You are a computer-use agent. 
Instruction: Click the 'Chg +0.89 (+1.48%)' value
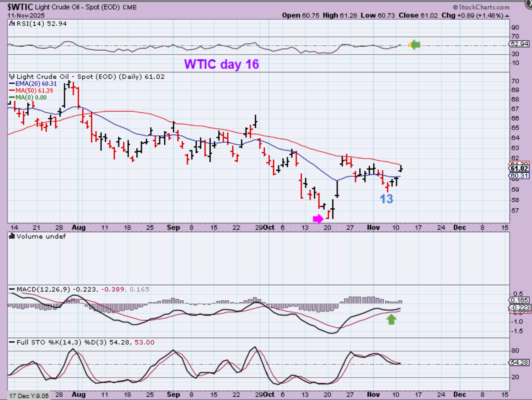(x=473, y=15)
